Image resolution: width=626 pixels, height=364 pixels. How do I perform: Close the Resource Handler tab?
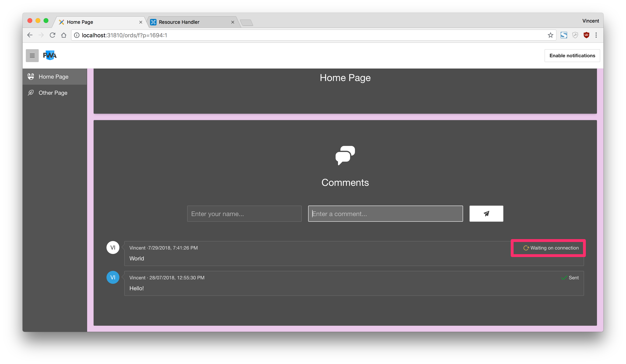(233, 22)
